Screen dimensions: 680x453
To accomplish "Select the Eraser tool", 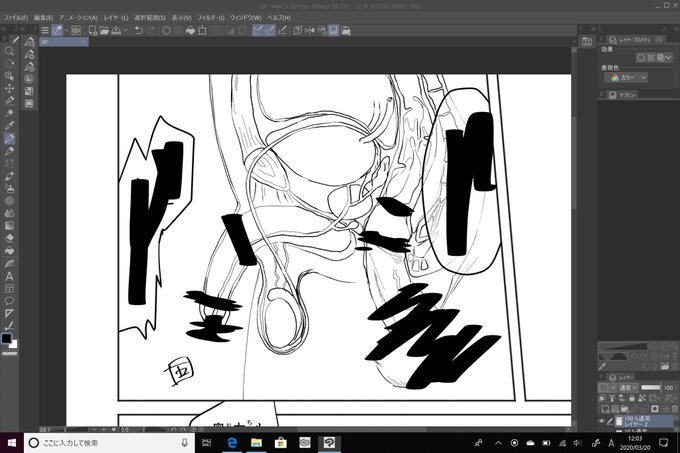I will pos(9,238).
